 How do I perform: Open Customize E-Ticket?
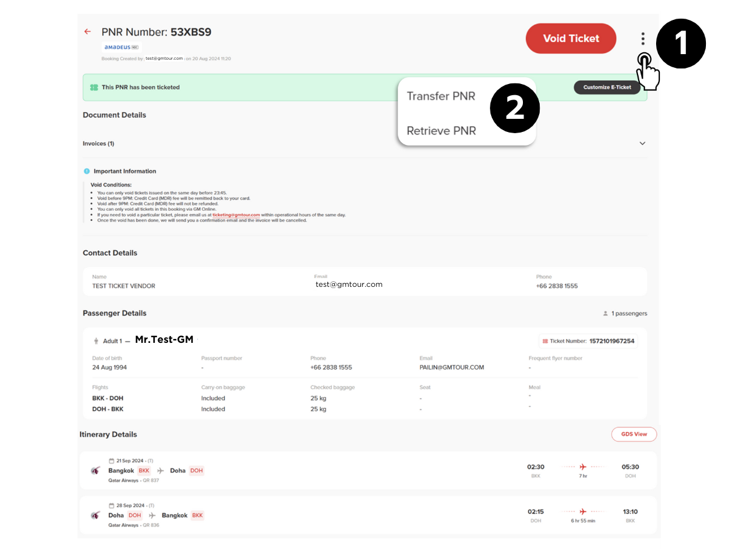(606, 87)
